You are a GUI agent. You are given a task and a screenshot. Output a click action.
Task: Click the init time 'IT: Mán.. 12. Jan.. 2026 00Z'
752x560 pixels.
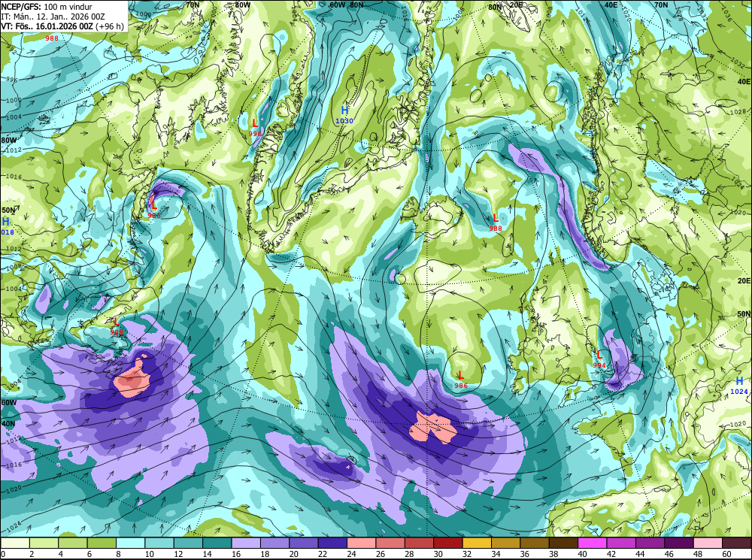[x=53, y=17]
